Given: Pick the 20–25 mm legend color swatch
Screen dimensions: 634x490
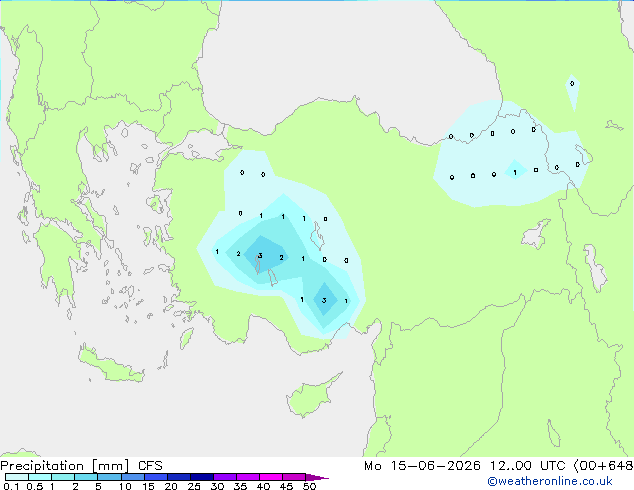Looking at the screenshot, I should point(178,477).
